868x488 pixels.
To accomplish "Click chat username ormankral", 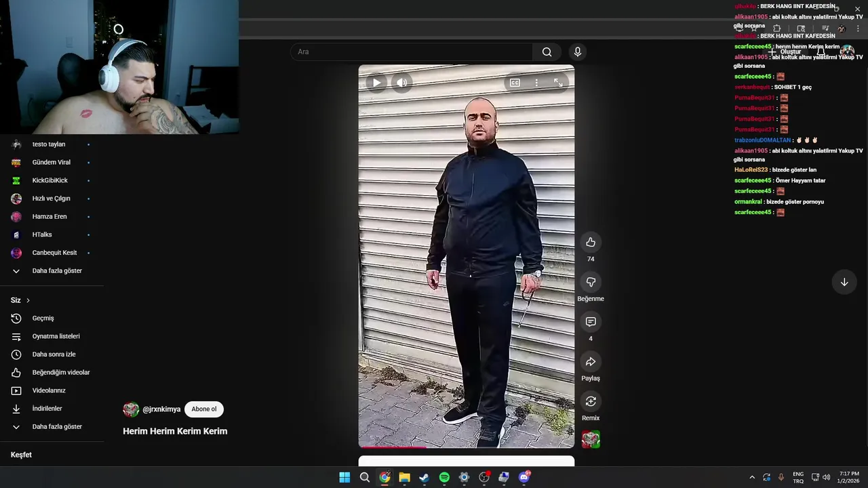I will click(x=748, y=202).
